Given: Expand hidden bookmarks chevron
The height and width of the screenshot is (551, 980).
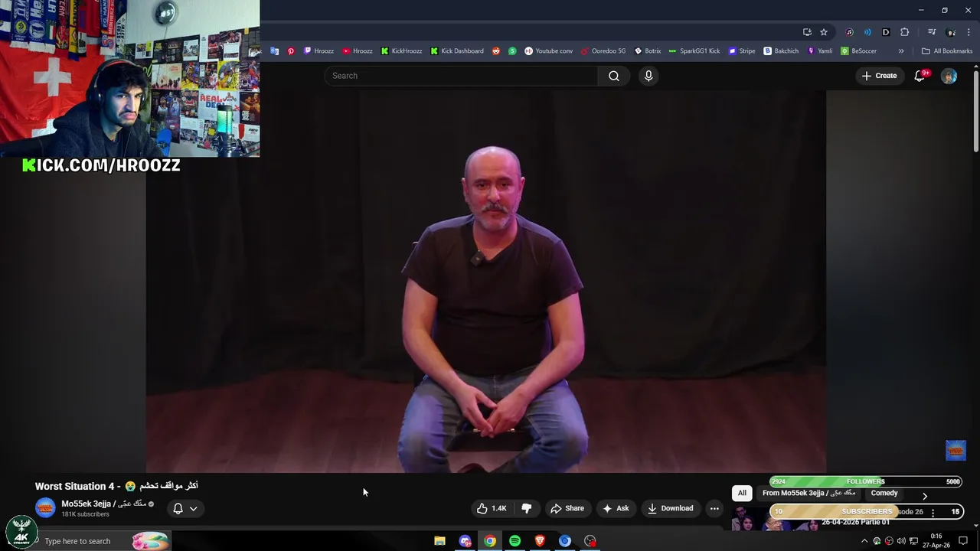Looking at the screenshot, I should [901, 51].
